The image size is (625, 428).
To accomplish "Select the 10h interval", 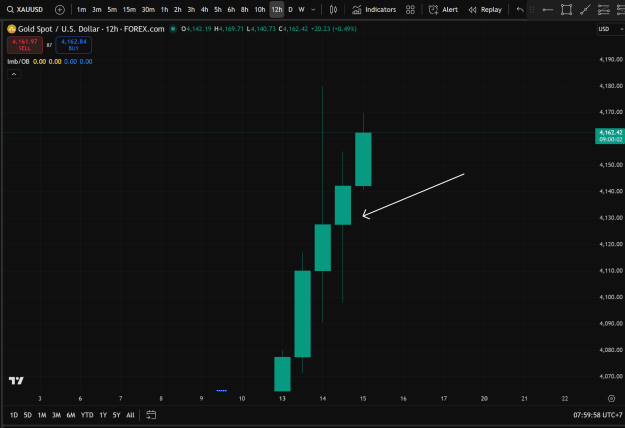I will pyautogui.click(x=260, y=10).
